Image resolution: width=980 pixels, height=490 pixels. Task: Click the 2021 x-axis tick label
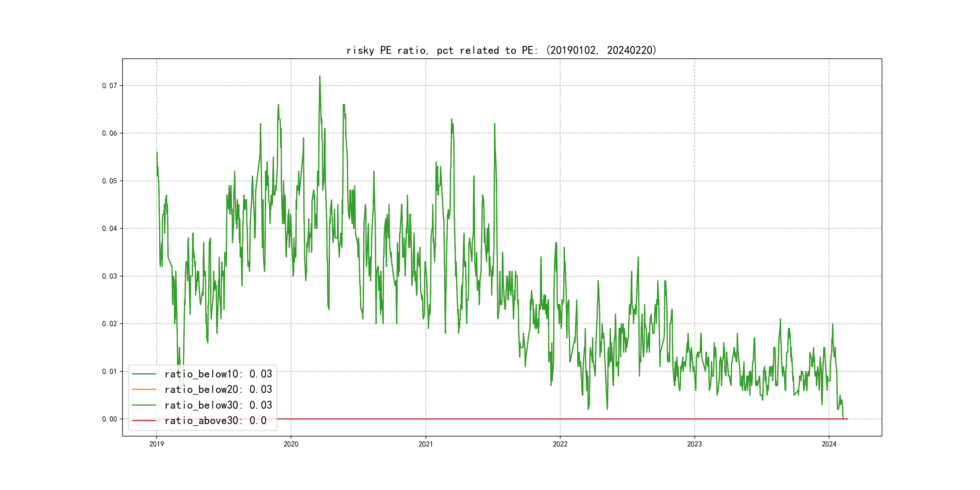coord(426,444)
